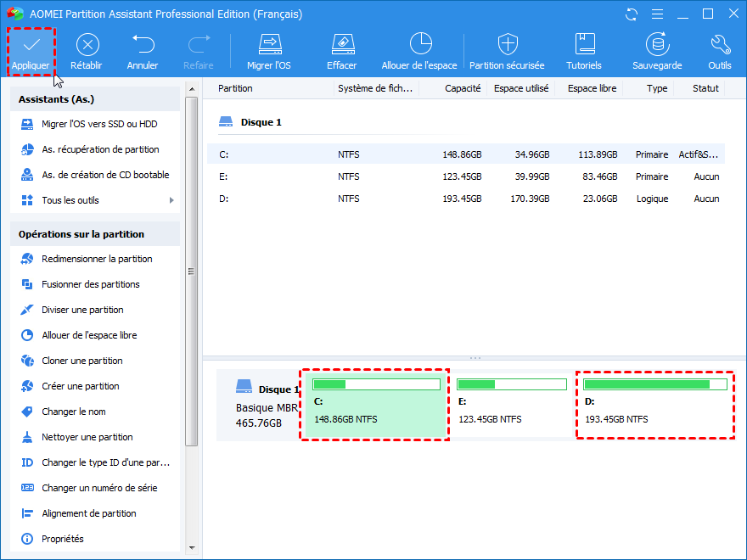747x560 pixels.
Task: Open Tous les outils entry
Action: click(95, 200)
